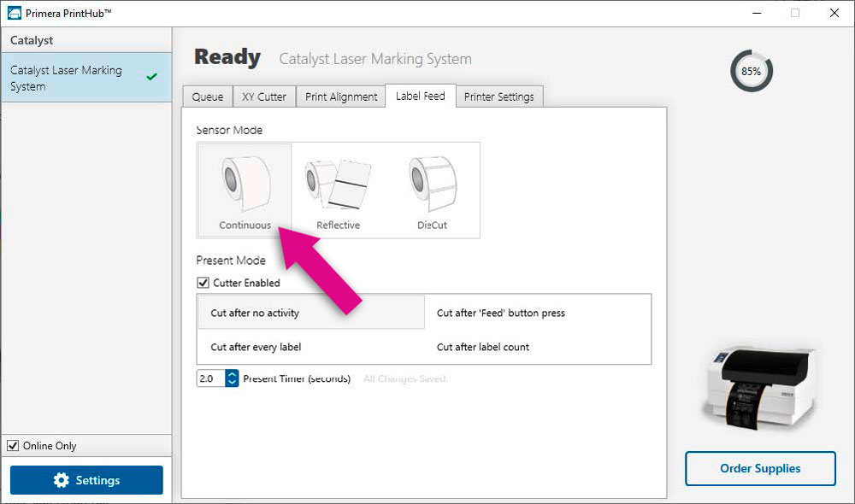Click the Order Supplies button

760,469
